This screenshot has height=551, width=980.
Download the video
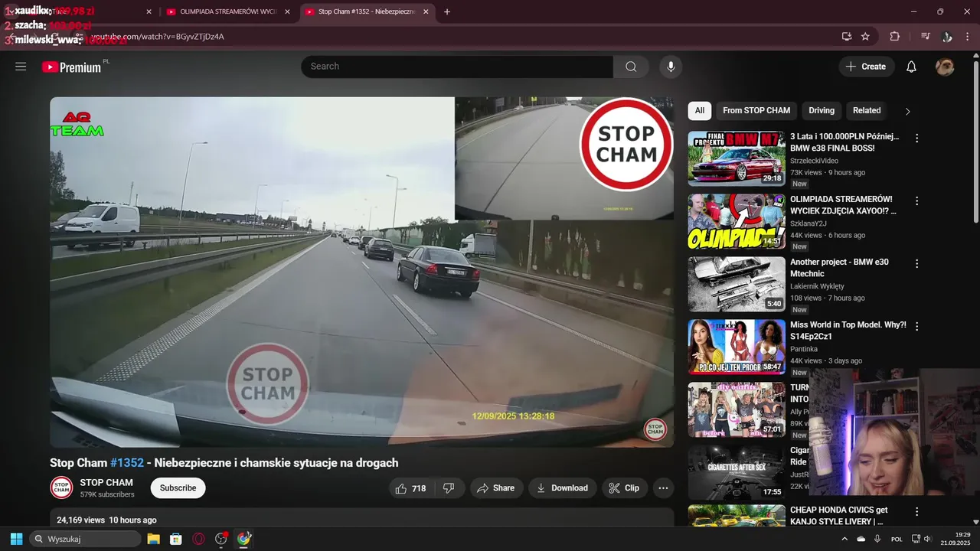pyautogui.click(x=563, y=488)
